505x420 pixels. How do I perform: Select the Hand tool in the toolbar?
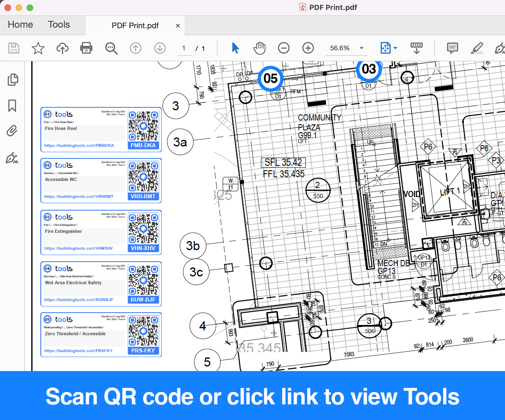[x=259, y=48]
